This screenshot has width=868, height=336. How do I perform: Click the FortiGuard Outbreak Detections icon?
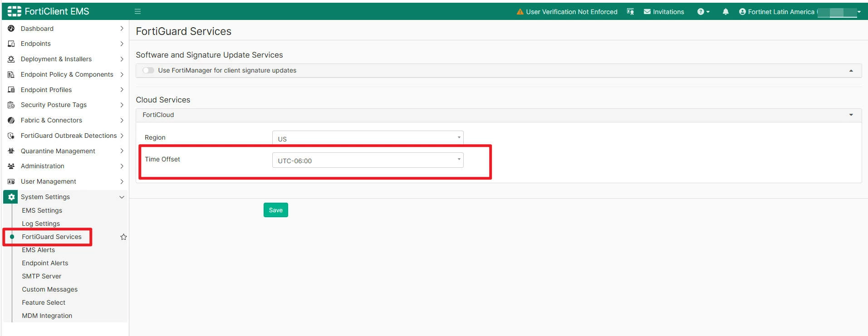[11, 136]
